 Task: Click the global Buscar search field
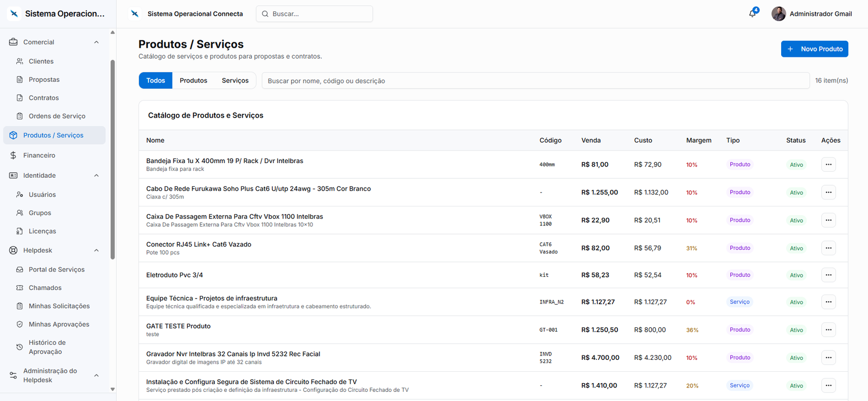314,14
